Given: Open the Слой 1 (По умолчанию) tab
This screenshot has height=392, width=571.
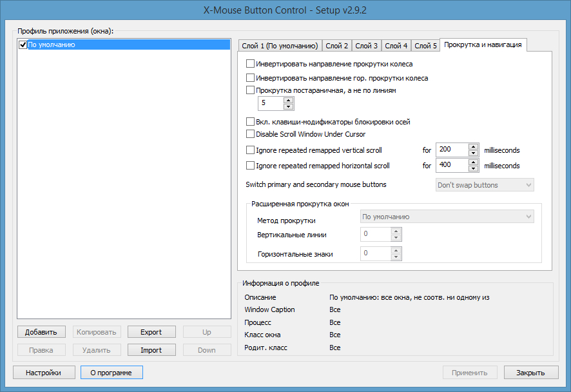Looking at the screenshot, I should tap(280, 46).
